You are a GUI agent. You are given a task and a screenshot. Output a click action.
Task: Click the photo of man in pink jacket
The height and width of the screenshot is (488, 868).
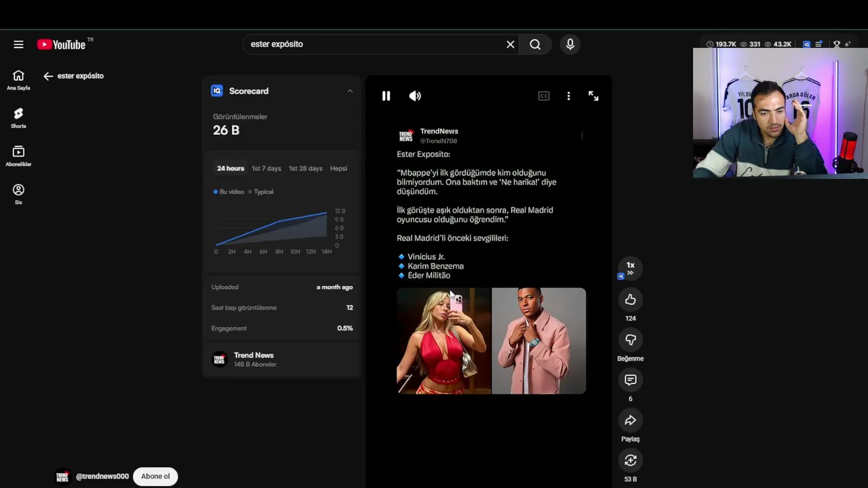538,341
